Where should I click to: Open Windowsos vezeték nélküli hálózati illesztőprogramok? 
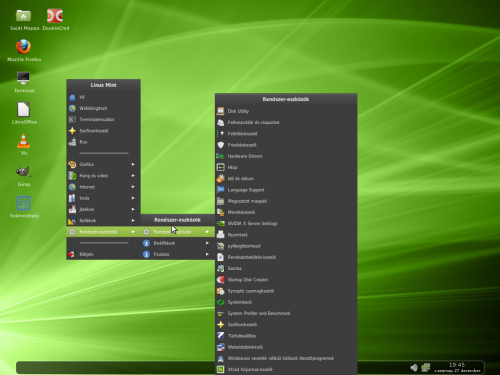(286, 358)
